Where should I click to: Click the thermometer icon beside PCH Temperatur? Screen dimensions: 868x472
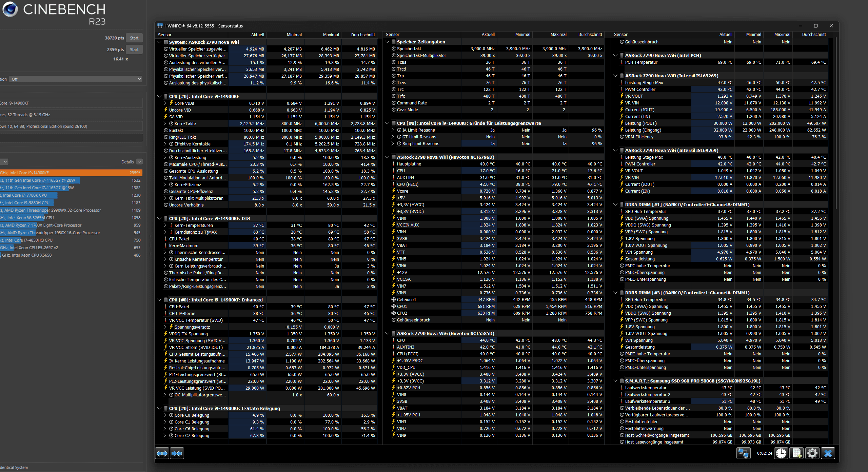(622, 62)
